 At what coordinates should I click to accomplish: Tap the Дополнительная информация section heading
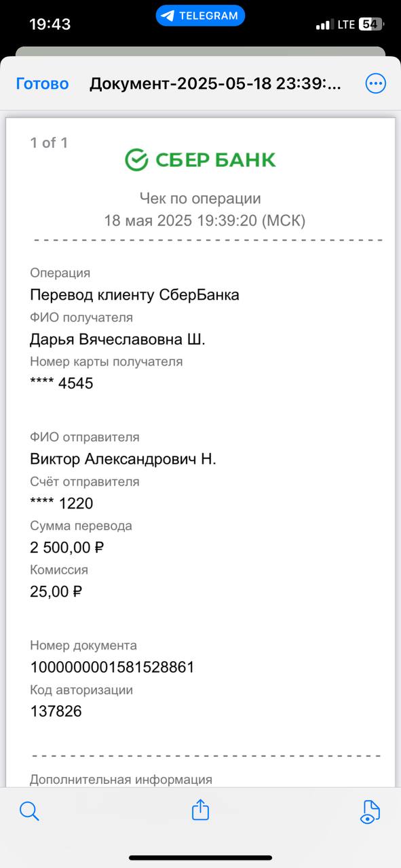(121, 780)
